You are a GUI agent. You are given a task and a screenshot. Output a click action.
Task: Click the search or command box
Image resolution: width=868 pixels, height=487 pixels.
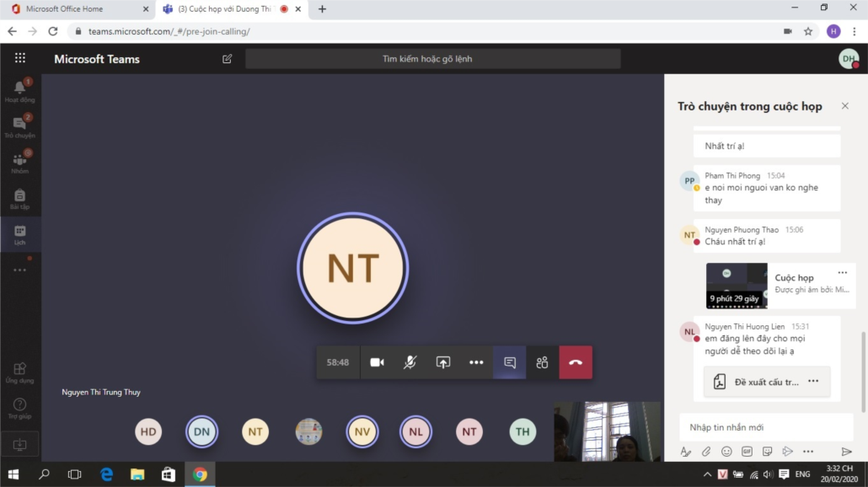click(432, 59)
